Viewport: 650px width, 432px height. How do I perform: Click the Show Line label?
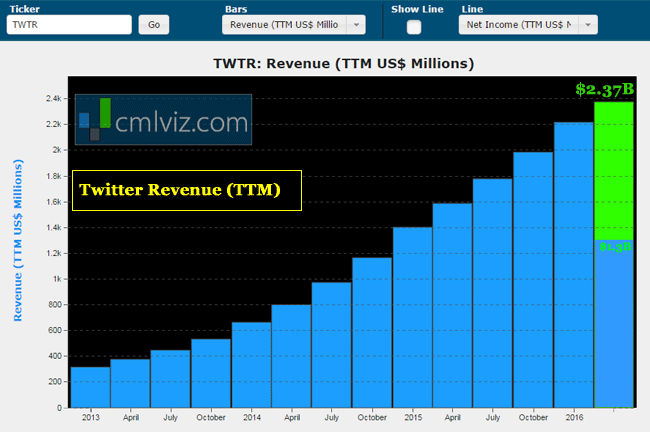[417, 9]
